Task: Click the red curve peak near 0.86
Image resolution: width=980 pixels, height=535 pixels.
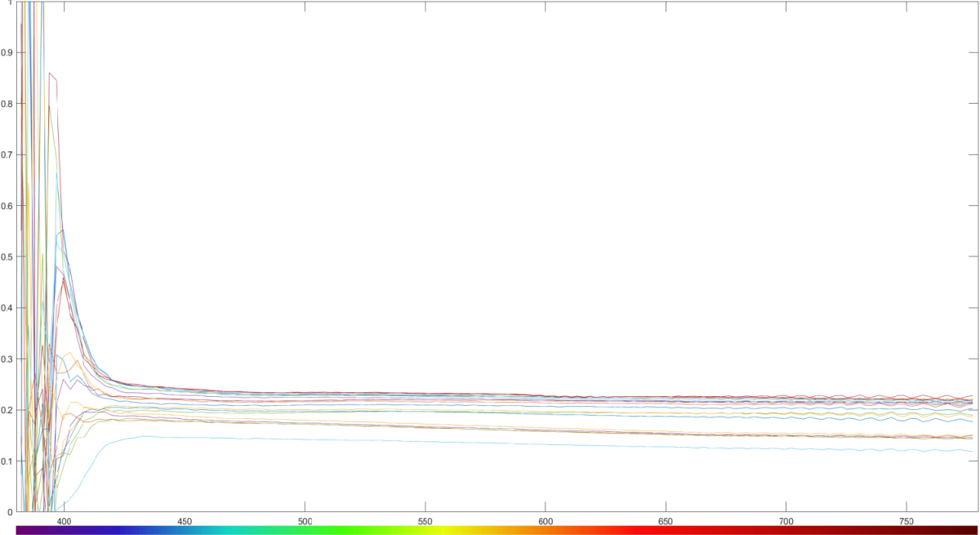Action: [50, 74]
